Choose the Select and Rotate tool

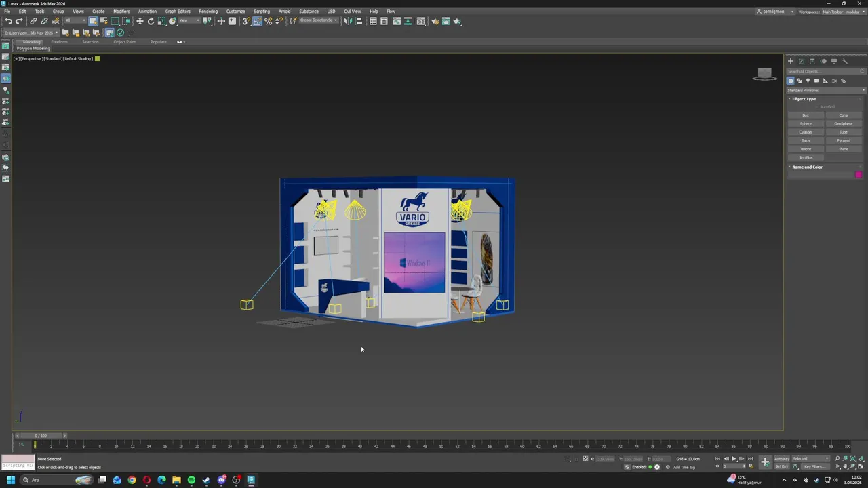(x=151, y=21)
